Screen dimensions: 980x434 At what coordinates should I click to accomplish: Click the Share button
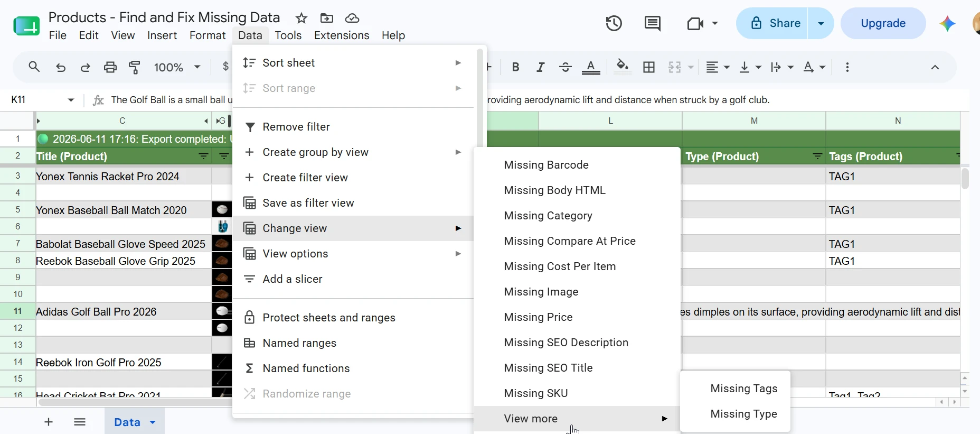(772, 23)
